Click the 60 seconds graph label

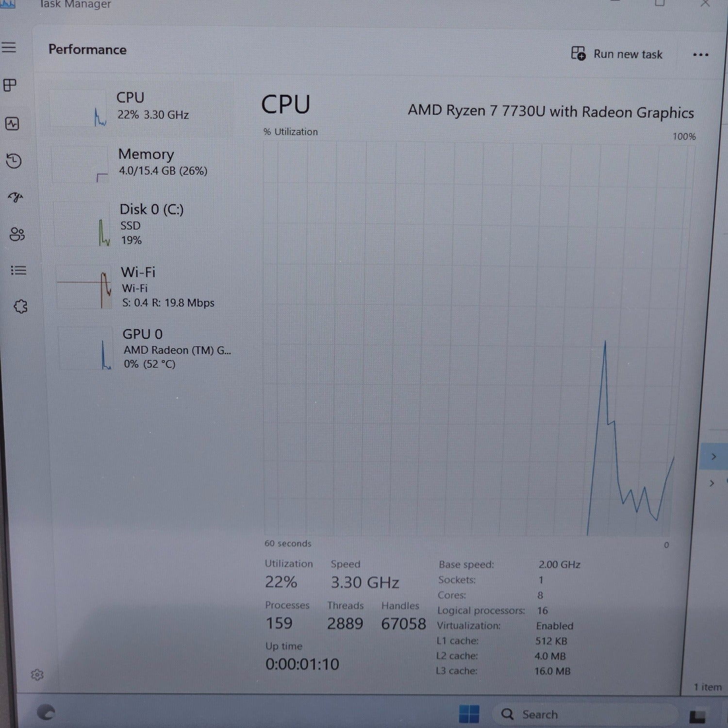tap(288, 544)
